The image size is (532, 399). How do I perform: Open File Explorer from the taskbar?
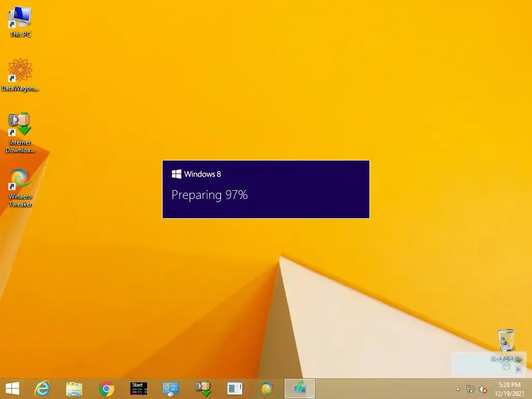(74, 389)
